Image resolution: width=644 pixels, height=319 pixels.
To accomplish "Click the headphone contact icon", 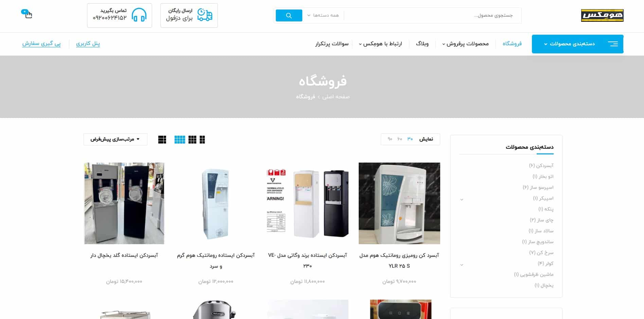I will [139, 15].
